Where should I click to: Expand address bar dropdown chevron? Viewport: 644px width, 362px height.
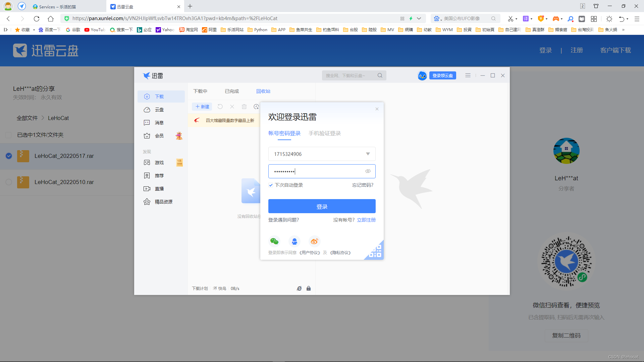click(x=419, y=18)
